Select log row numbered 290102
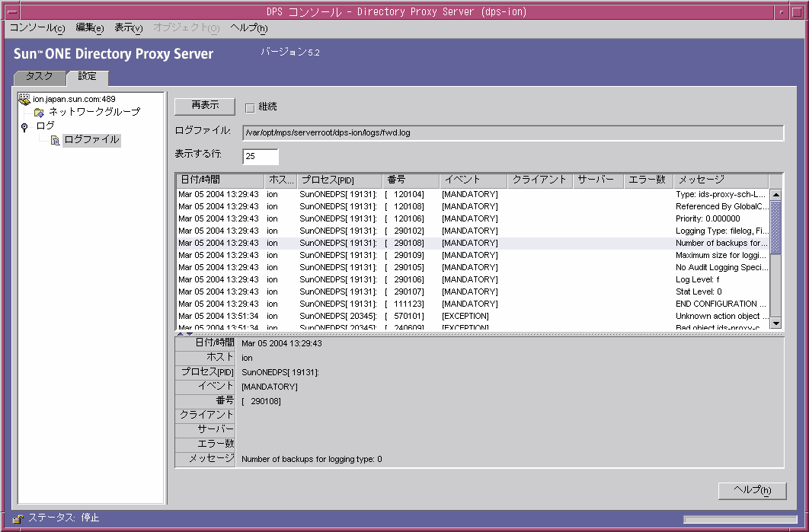 pyautogui.click(x=472, y=231)
